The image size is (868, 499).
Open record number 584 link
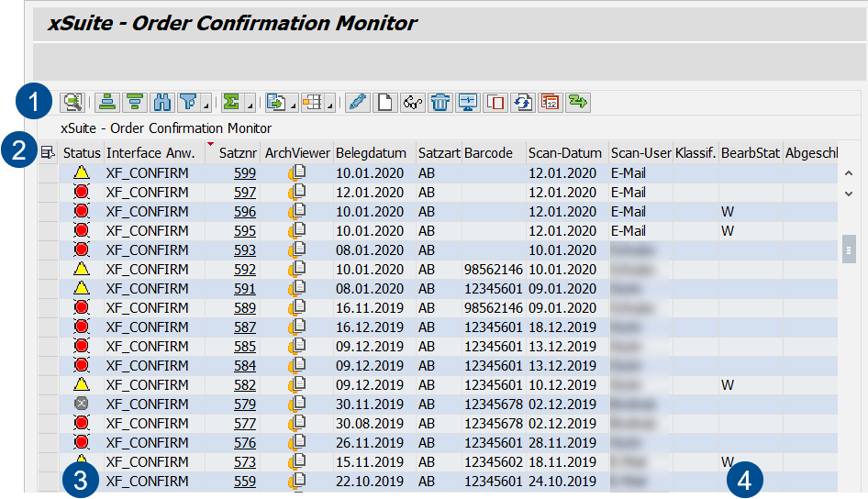click(x=245, y=366)
